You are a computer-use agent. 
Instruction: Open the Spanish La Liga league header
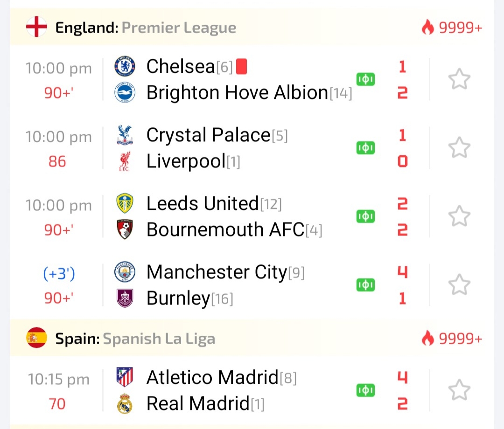click(x=135, y=339)
